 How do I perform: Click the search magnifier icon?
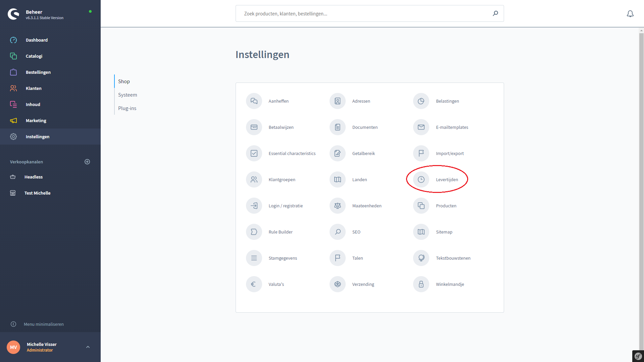[495, 13]
